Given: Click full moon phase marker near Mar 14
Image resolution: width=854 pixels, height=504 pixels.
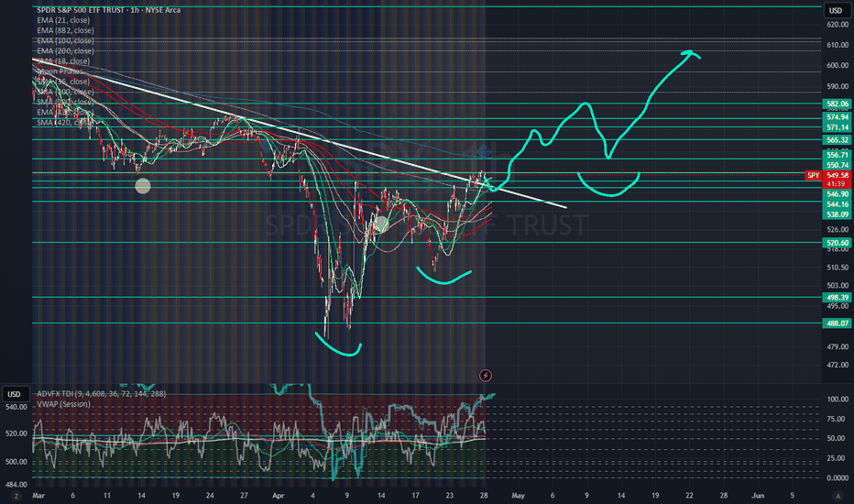Looking at the screenshot, I should coord(143,186).
